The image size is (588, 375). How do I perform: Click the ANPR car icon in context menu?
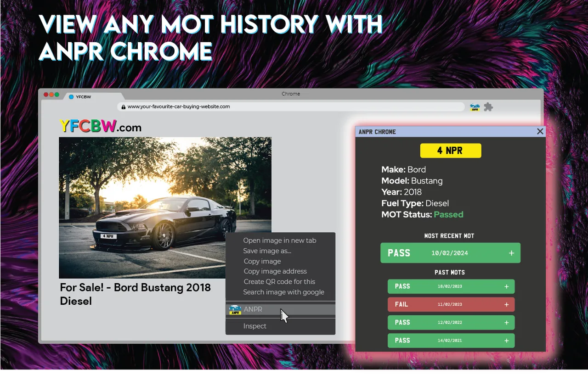(x=235, y=310)
